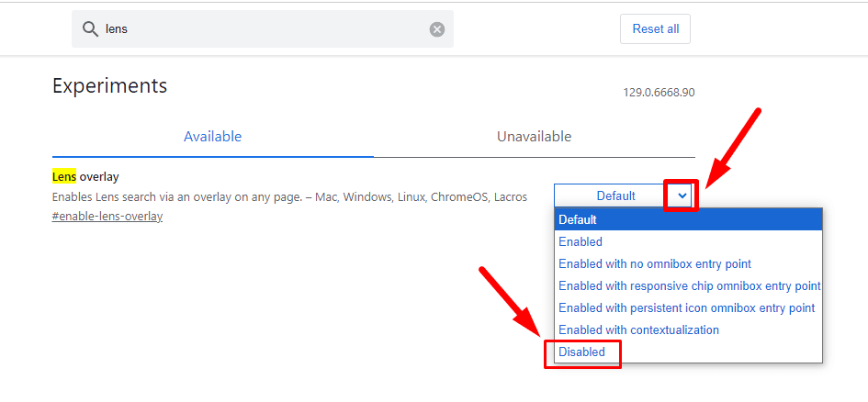This screenshot has height=402, width=868.
Task: Choose the highlighted Default option in list
Action: tap(689, 219)
